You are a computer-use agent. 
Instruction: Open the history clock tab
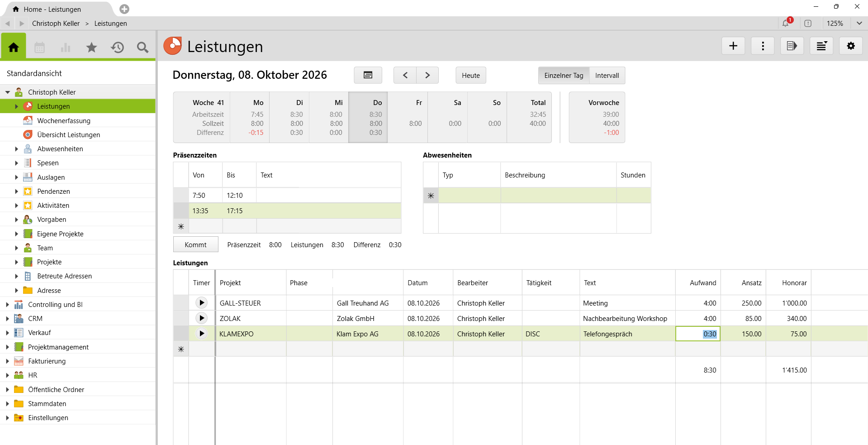pos(117,47)
